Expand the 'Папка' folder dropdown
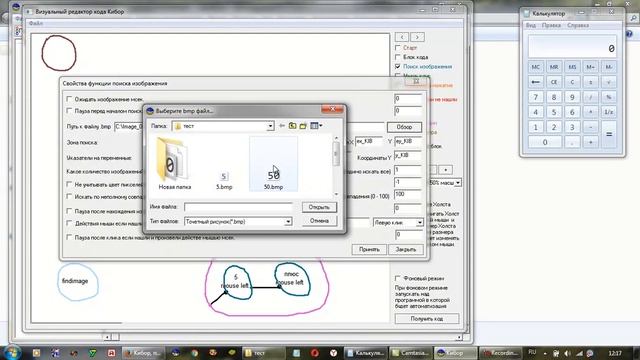Viewport: 640px width, 360px height. 270,126
